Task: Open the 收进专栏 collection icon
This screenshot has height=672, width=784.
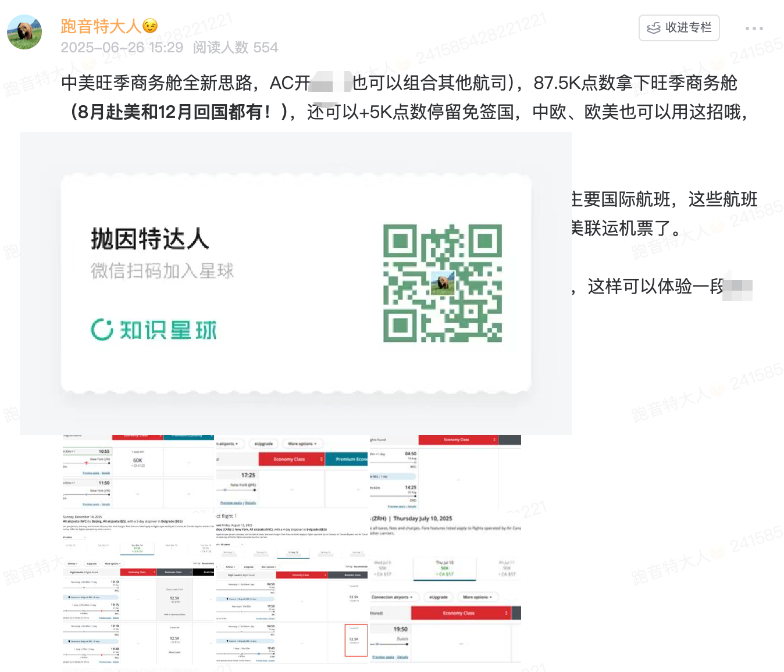Action: (654, 28)
